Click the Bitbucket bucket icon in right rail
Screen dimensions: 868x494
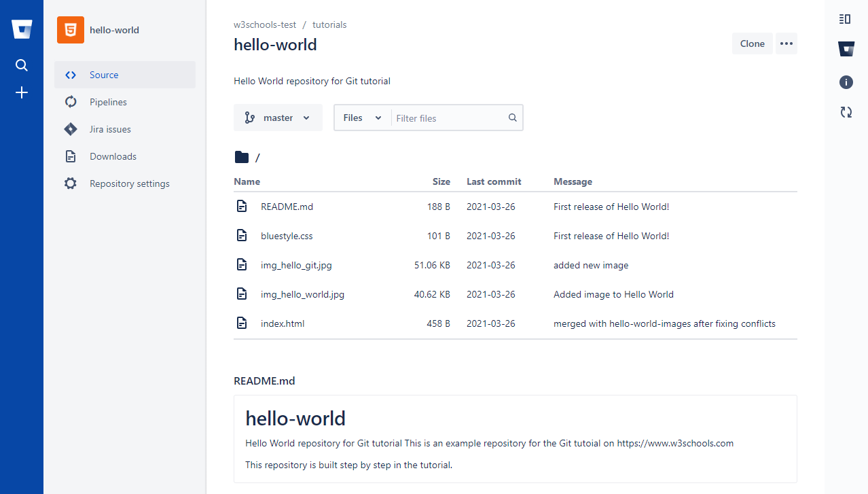pyautogui.click(x=846, y=49)
